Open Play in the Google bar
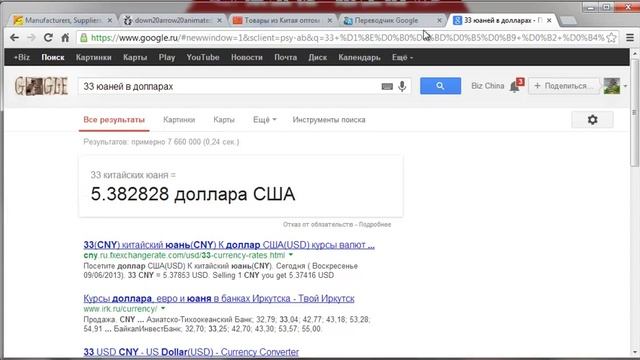This screenshot has height=360, width=640. click(x=167, y=58)
